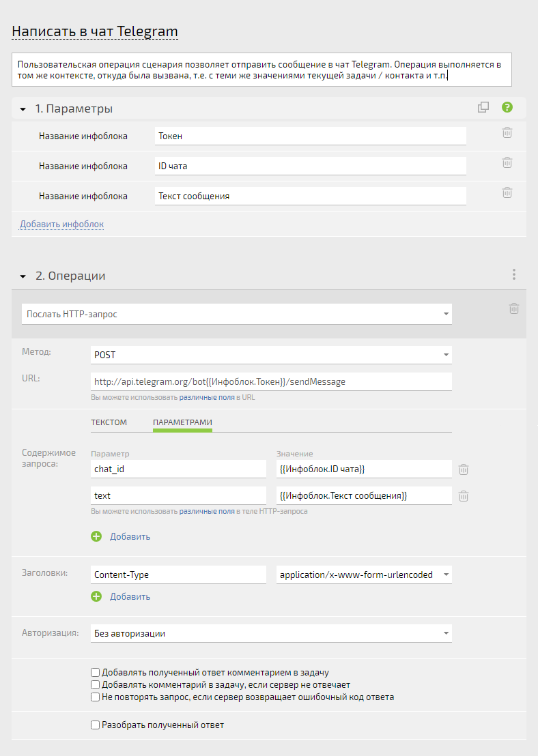Viewport: 538px width, 756px height.
Task: Click the chat_id parameter name field
Action: (178, 469)
